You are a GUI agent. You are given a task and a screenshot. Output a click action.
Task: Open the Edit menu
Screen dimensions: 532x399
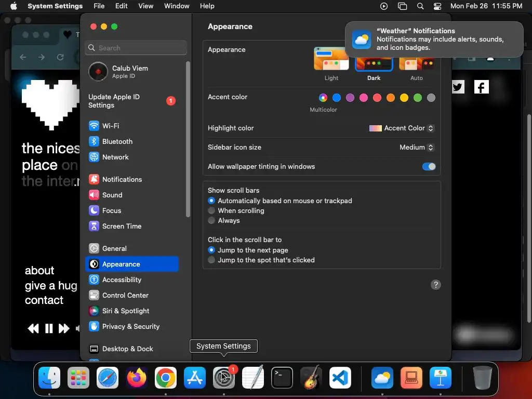(121, 6)
